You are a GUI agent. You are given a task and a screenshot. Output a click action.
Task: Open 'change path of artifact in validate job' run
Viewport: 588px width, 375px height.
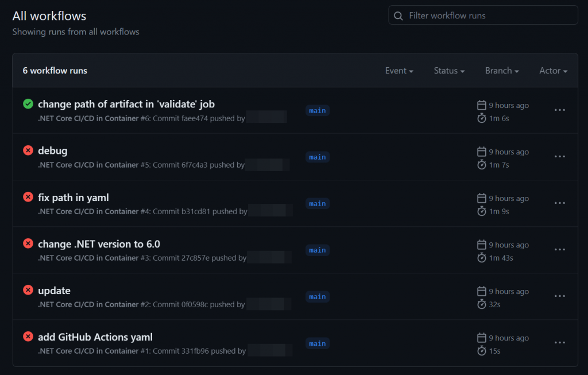click(126, 104)
